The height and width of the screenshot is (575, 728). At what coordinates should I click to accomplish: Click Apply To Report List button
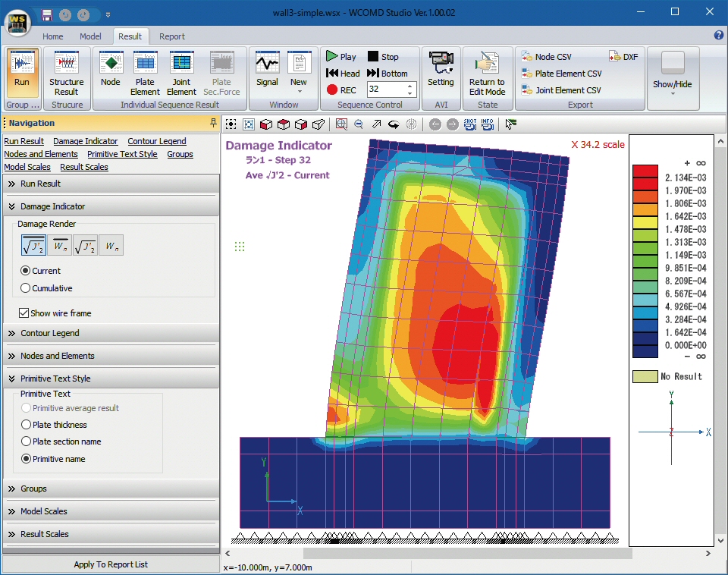111,564
